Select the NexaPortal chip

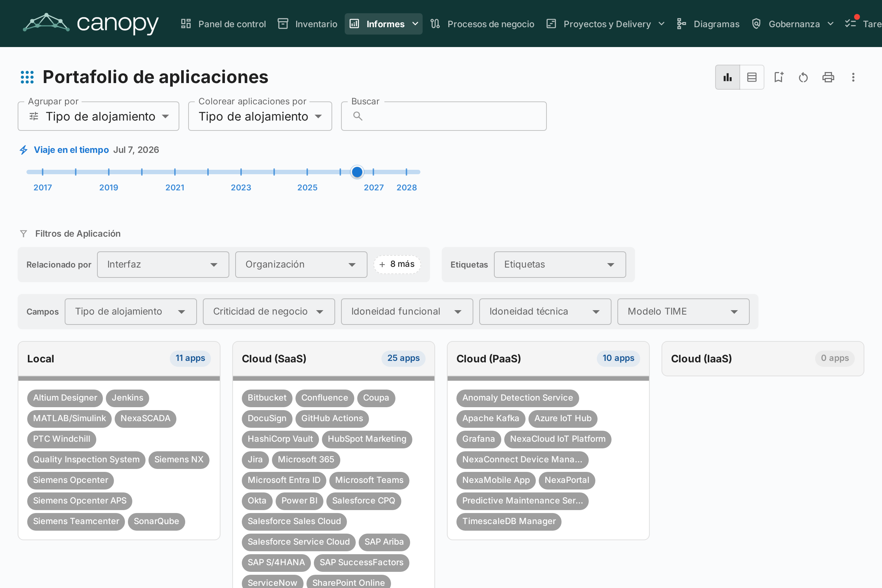click(x=567, y=480)
